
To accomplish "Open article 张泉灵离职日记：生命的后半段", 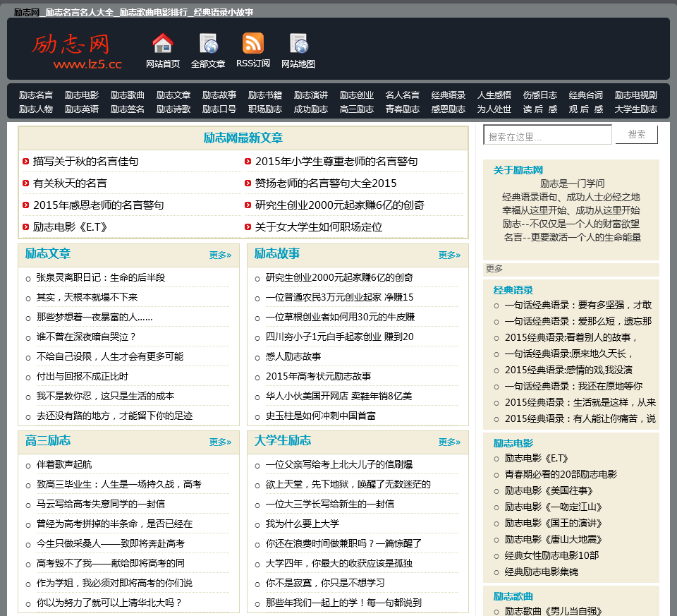I will point(100,278).
